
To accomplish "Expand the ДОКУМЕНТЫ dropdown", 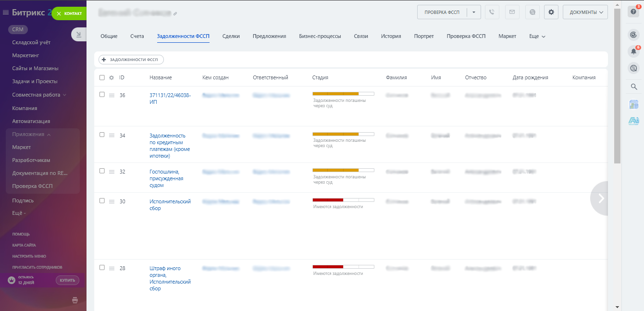I will click(x=585, y=12).
